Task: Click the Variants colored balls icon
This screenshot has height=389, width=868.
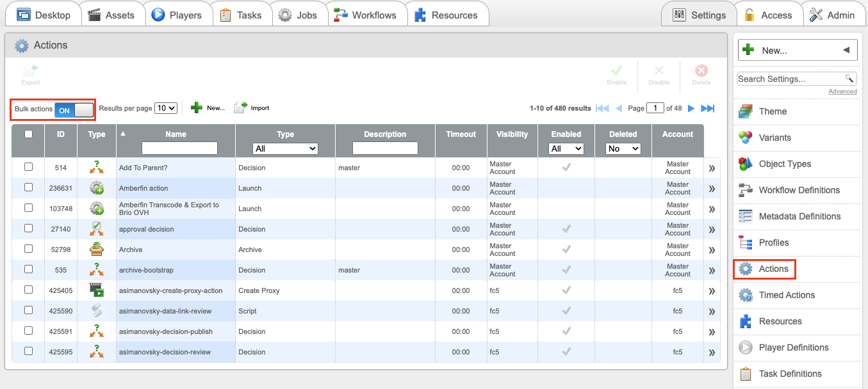Action: (x=745, y=138)
